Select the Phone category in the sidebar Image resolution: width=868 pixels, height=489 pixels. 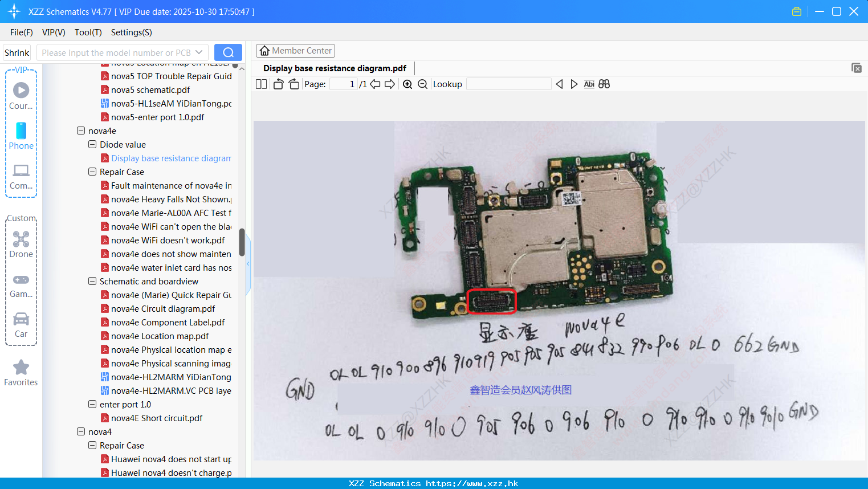[x=21, y=136]
